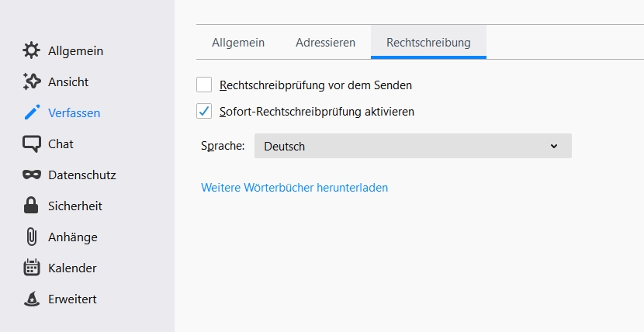Image resolution: width=644 pixels, height=332 pixels.
Task: Open the Datenschutz settings category label
Action: click(x=81, y=175)
